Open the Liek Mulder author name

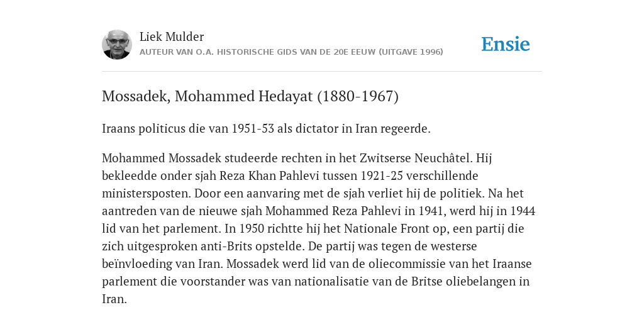click(172, 37)
